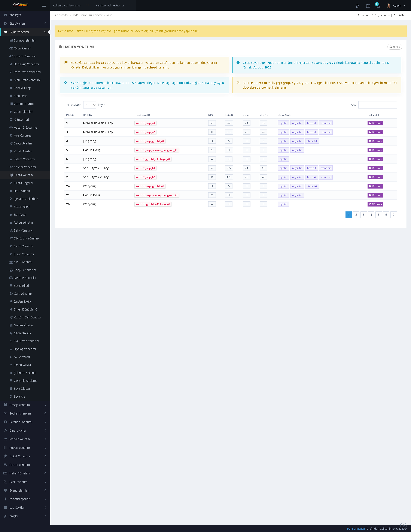Open the mail notifications icon
This screenshot has width=411, height=532.
(378, 6)
